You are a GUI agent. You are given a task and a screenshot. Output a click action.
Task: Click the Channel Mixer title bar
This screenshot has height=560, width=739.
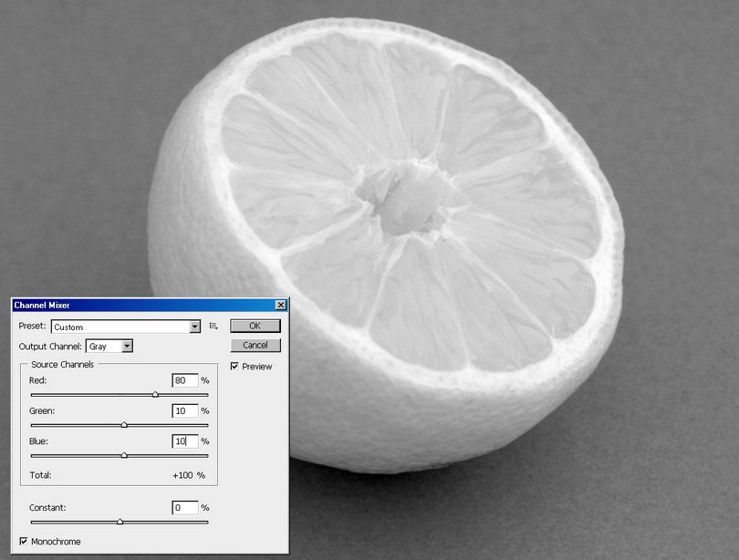tap(137, 305)
